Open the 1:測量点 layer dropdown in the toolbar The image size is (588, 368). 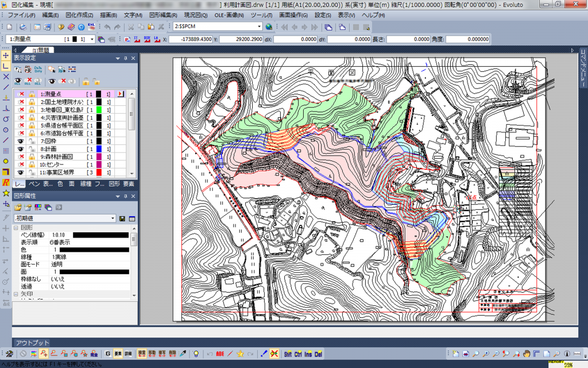91,39
